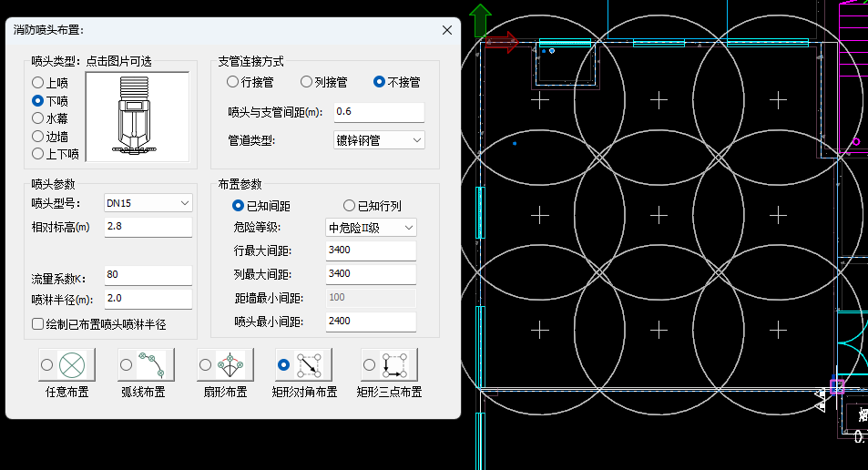Viewport: 868px width, 470px height.
Task: Select the 边墙 sprinkler type option
Action: 38,136
